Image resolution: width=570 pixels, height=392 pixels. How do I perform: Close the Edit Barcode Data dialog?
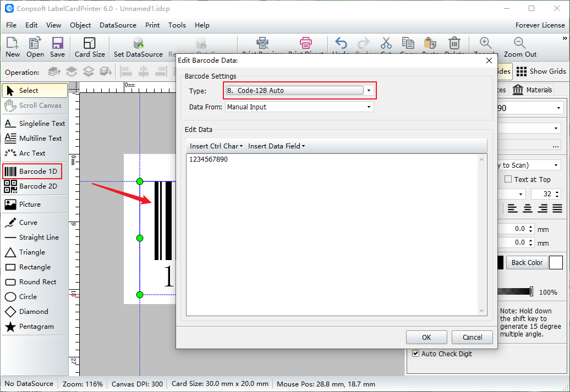pos(489,60)
